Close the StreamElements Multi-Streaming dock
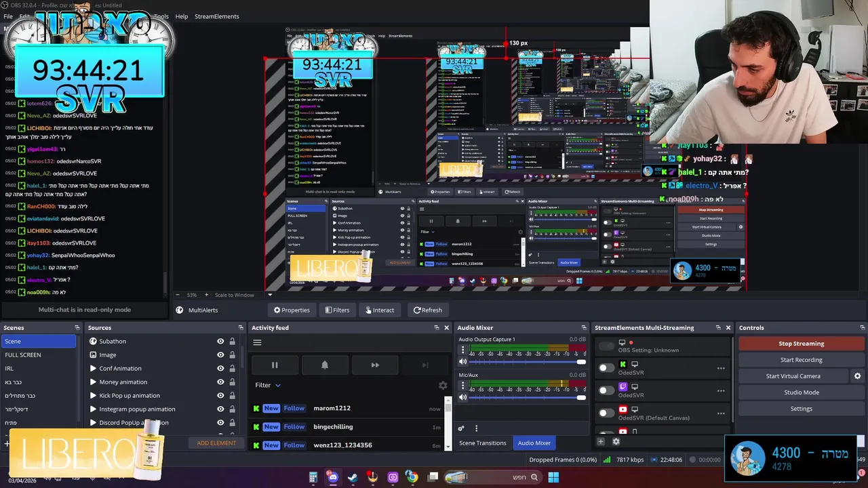This screenshot has height=488, width=868. point(728,328)
